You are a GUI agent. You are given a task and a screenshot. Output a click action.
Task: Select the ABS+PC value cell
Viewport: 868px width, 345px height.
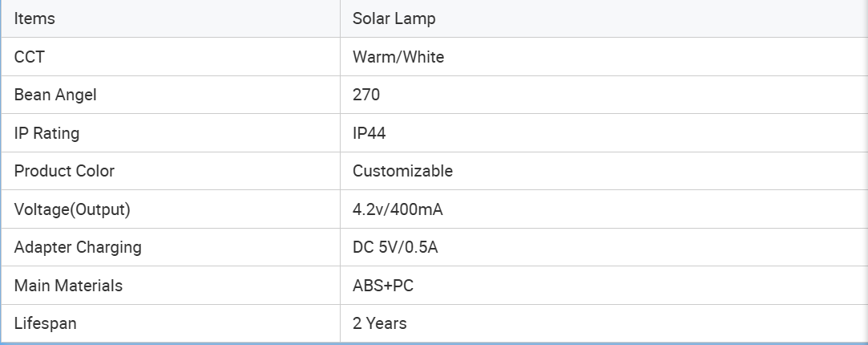[604, 285]
